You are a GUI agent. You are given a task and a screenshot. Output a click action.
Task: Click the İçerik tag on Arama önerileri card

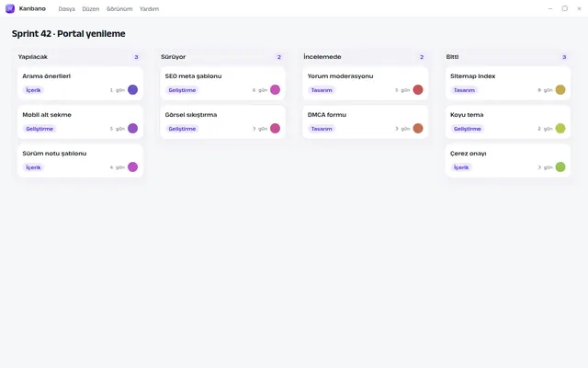tap(33, 90)
